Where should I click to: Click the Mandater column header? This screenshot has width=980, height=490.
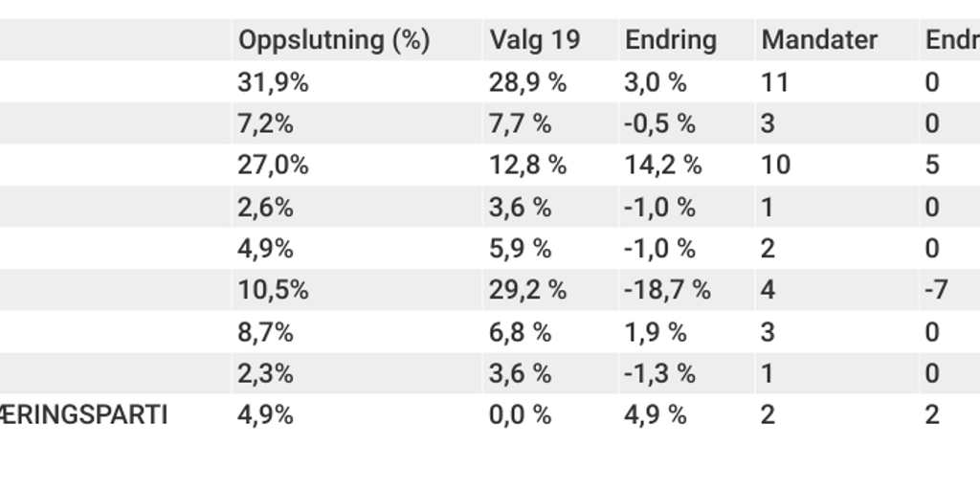coord(819,40)
